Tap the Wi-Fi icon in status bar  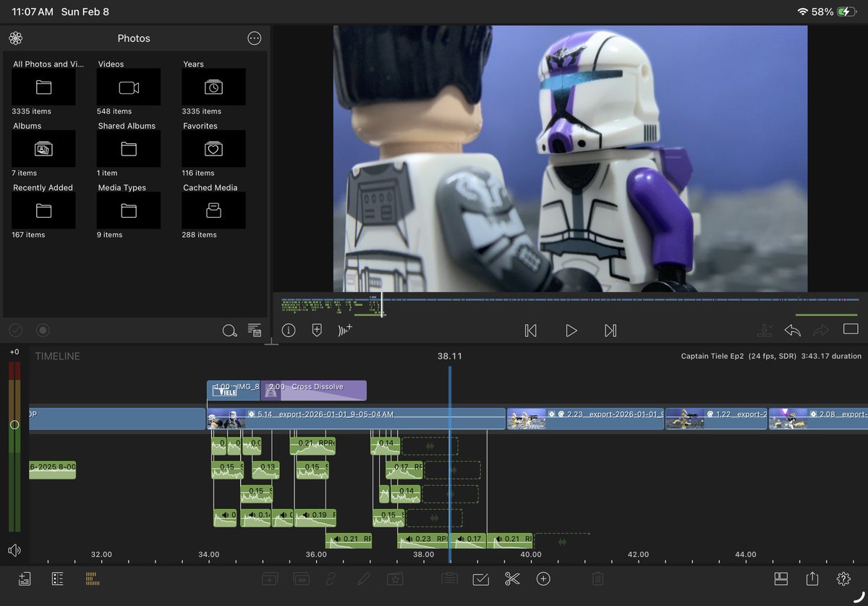coord(803,12)
